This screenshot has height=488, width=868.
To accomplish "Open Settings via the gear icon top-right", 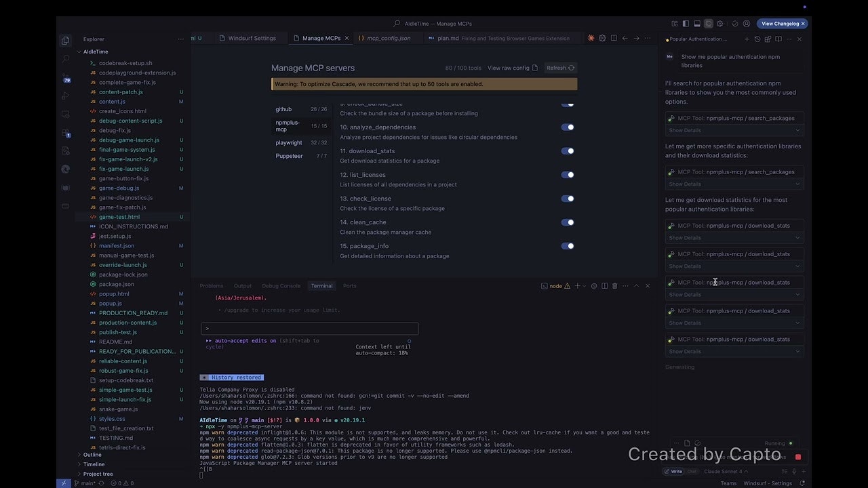I will click(720, 23).
